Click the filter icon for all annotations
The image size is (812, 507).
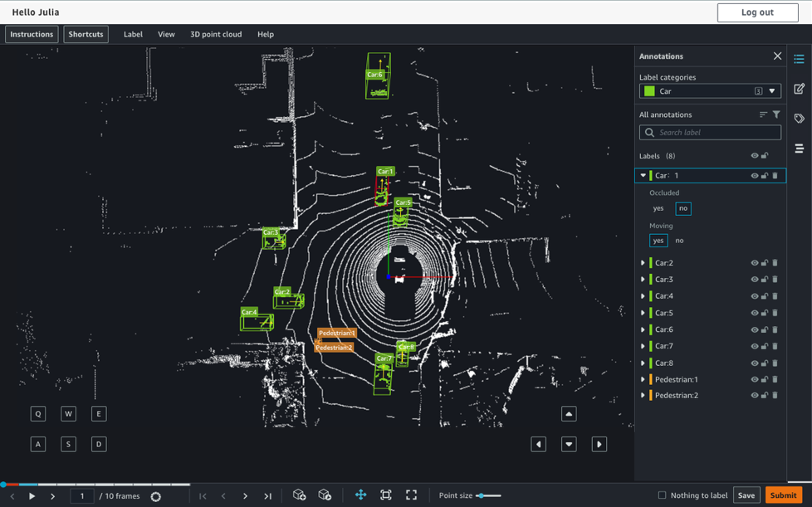point(776,115)
